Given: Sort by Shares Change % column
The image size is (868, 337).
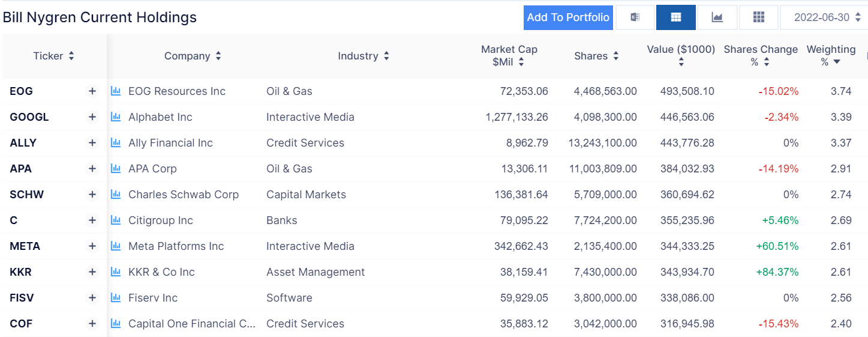Looking at the screenshot, I should pyautogui.click(x=761, y=55).
